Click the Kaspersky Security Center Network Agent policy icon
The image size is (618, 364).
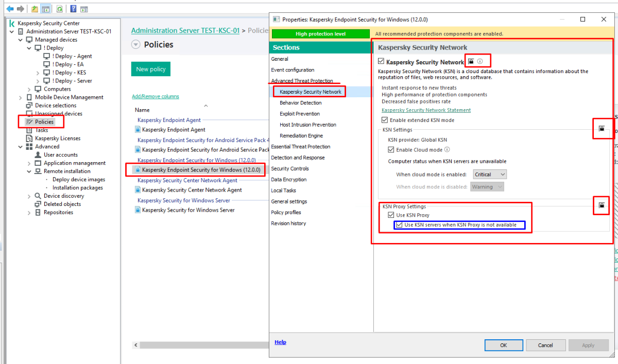pos(138,190)
